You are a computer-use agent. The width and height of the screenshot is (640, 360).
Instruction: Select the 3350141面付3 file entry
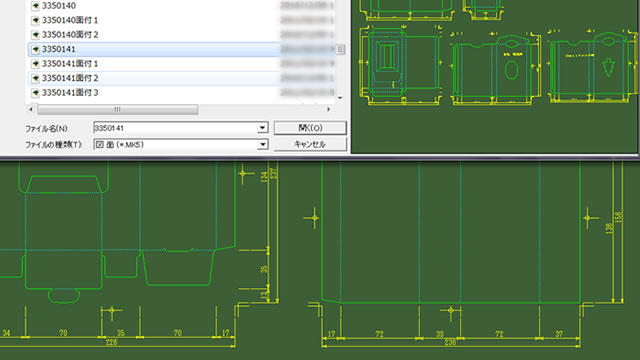70,93
